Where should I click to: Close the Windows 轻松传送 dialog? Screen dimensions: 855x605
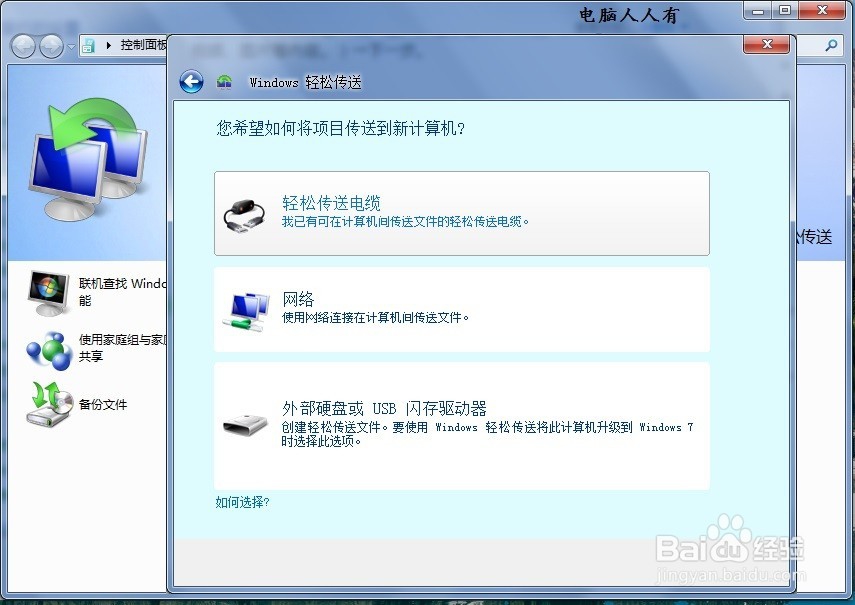coord(766,44)
